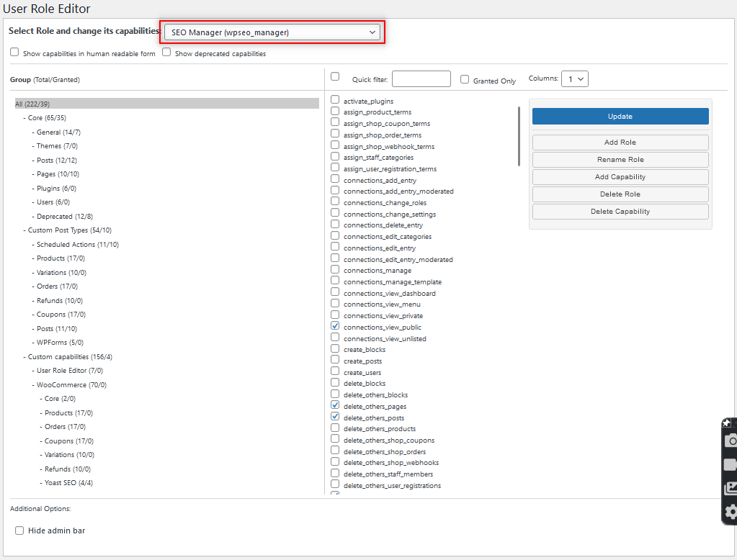Image resolution: width=737 pixels, height=560 pixels.
Task: Check the connections_manage capability
Action: coord(335,269)
